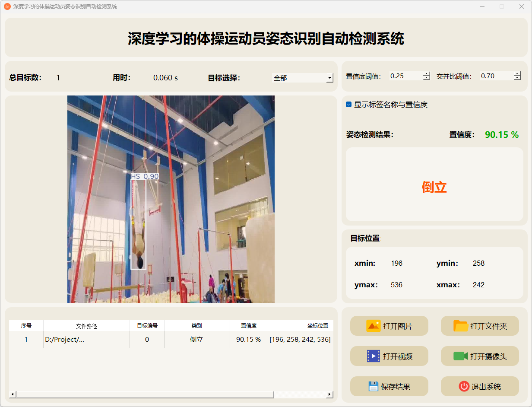The image size is (532, 407).
Task: Decrease 置信度阈值 with the down arrow
Action: [427, 78]
